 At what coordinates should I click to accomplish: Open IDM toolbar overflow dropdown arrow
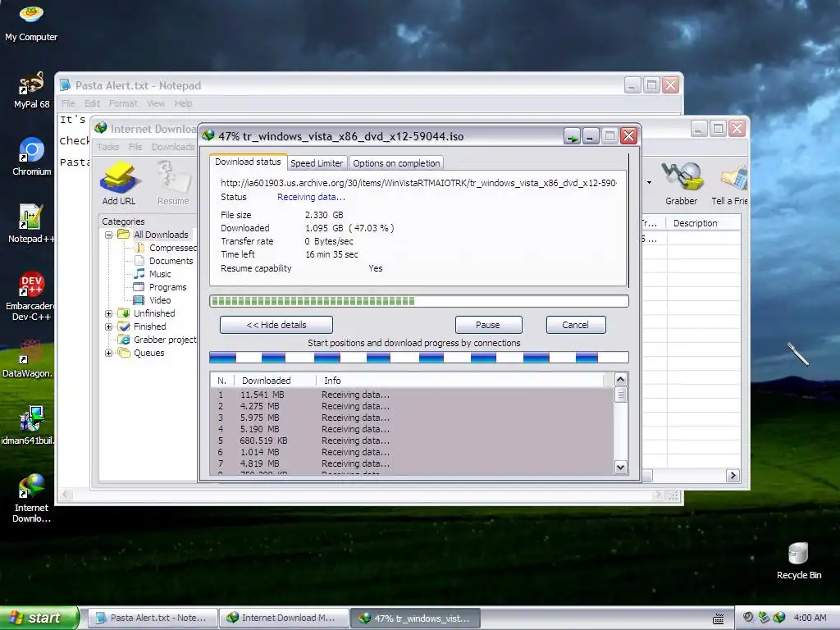650,183
